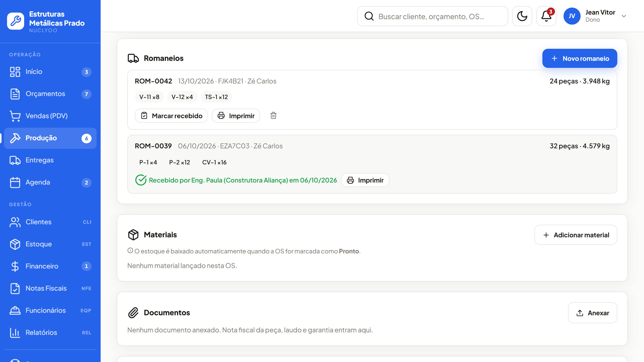This screenshot has height=362, width=644.
Task: Go to Financeiro
Action: [50, 266]
